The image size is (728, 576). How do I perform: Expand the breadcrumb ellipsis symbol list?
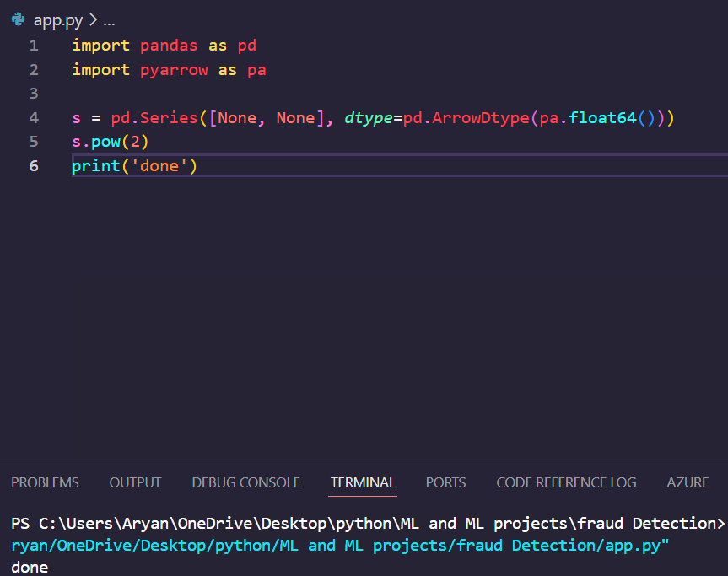(108, 20)
